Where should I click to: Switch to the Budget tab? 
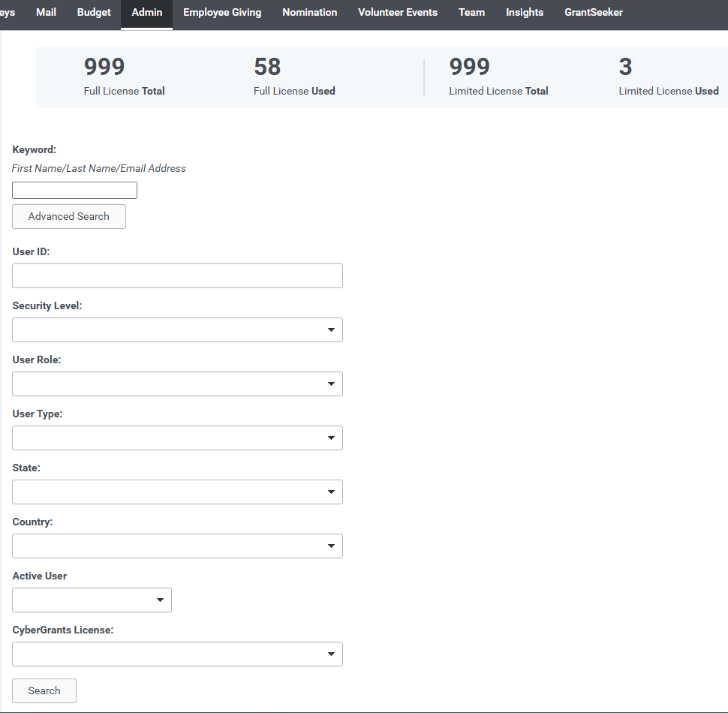[x=94, y=13]
